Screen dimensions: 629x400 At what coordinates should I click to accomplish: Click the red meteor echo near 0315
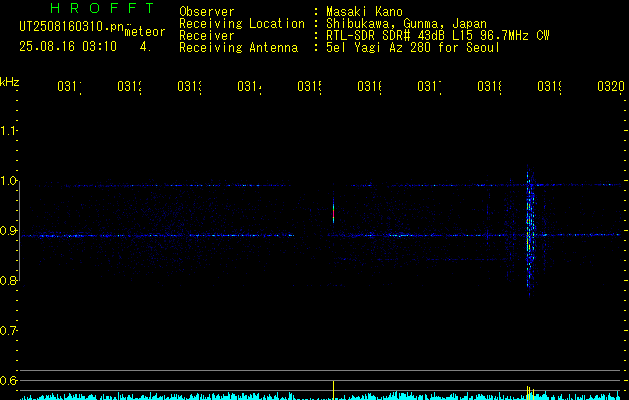[333, 211]
